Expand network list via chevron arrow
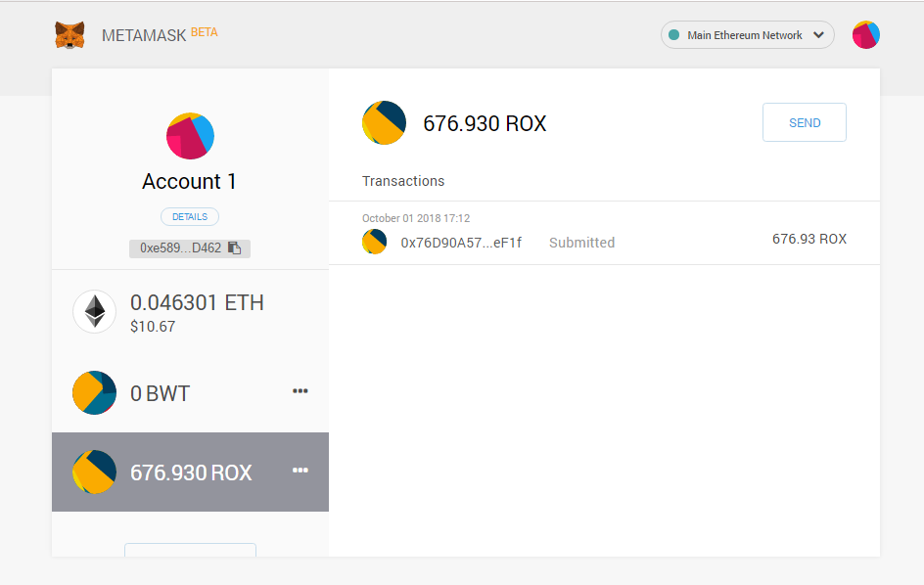 tap(818, 35)
